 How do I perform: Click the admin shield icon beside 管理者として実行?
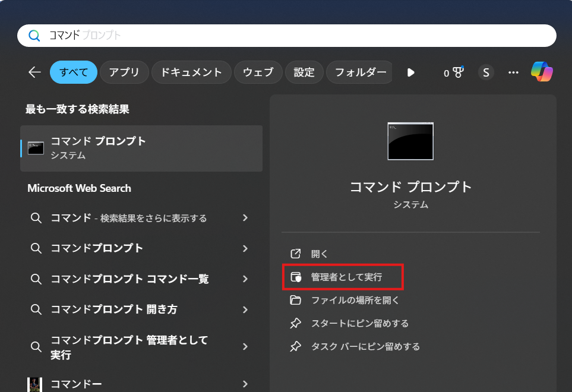[296, 277]
